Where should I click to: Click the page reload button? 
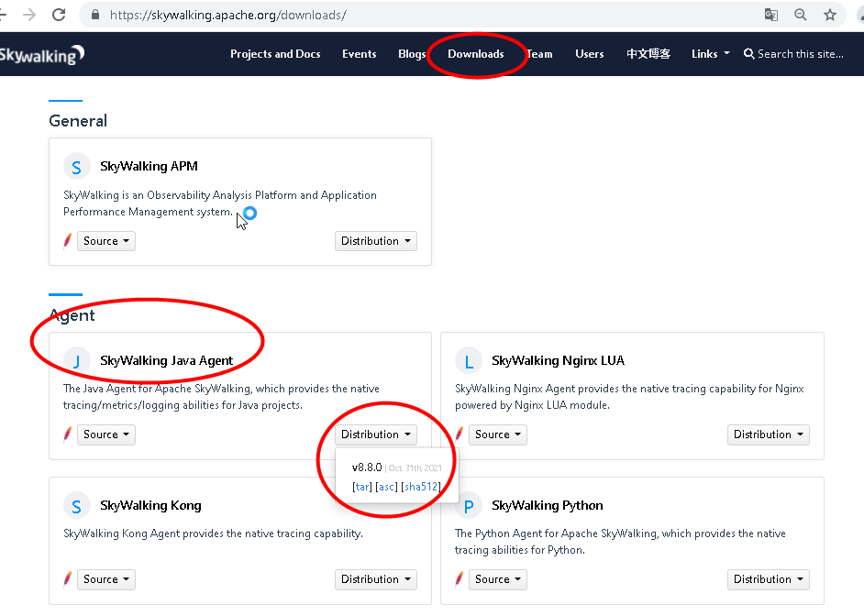point(61,15)
